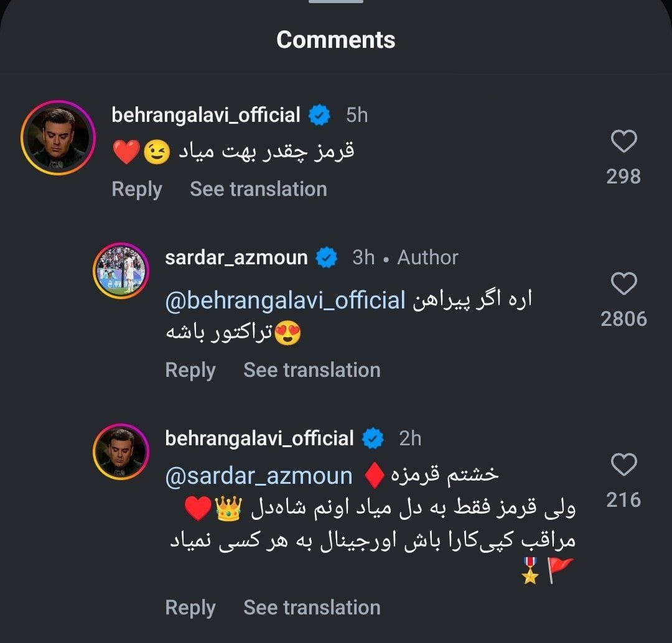This screenshot has width=672, height=643.
Task: View the 2806 likes count
Action: click(x=623, y=319)
